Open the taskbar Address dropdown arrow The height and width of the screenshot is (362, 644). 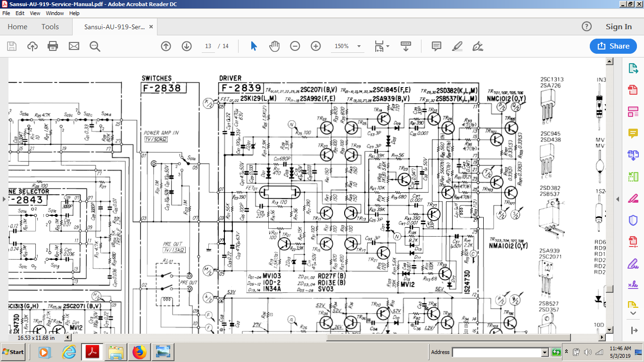click(x=545, y=352)
